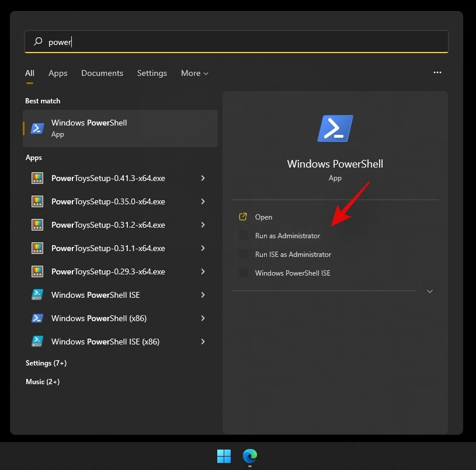Image resolution: width=476 pixels, height=470 pixels.
Task: Expand the Windows PowerShell (x86) result arrow
Action: click(x=203, y=318)
